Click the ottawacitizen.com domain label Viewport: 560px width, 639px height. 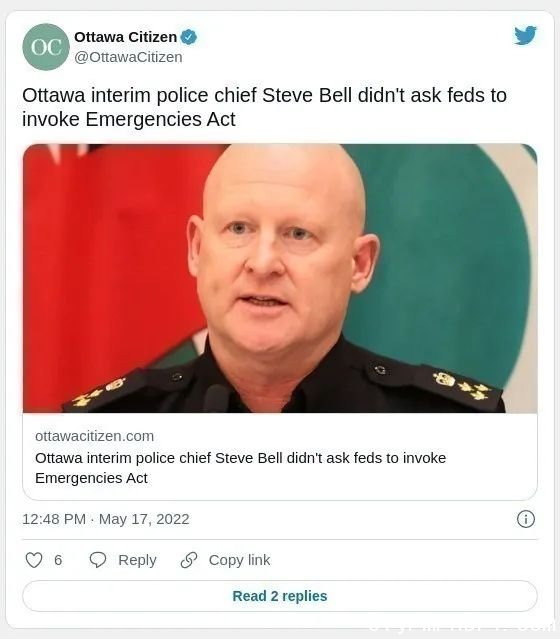point(95,436)
